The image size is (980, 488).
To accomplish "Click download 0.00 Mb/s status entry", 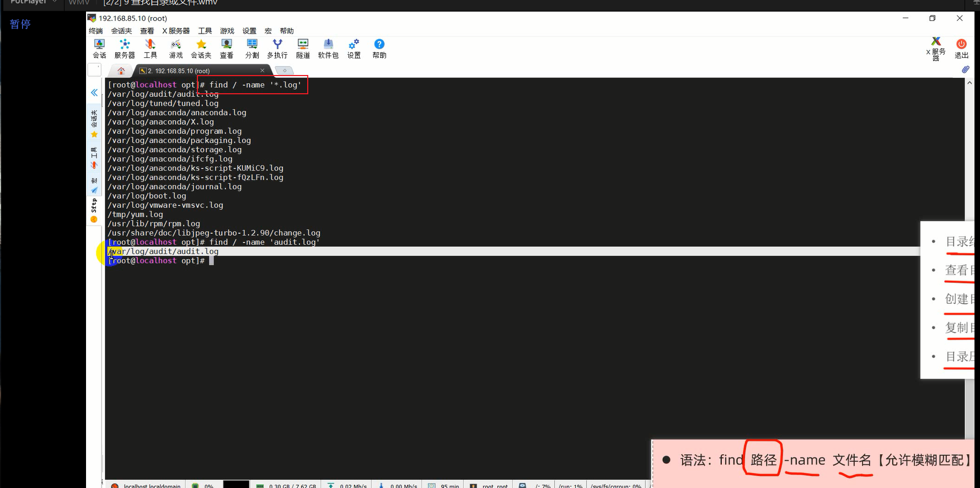I will coord(398,486).
